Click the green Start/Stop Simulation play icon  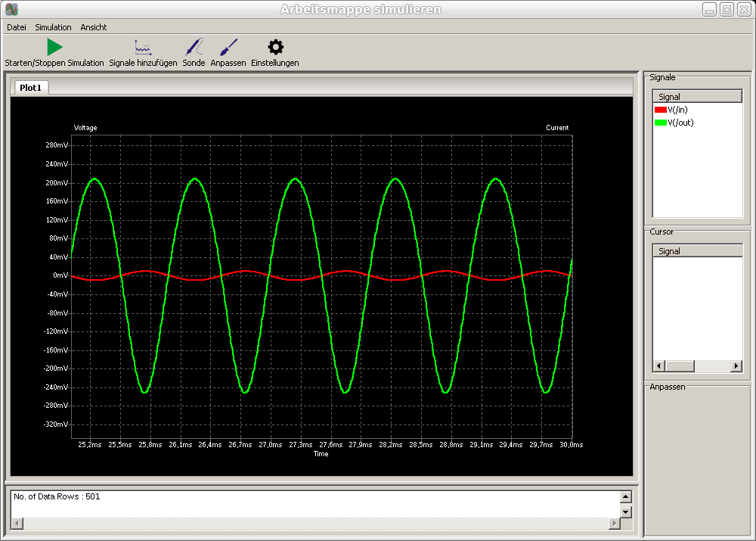(x=55, y=48)
